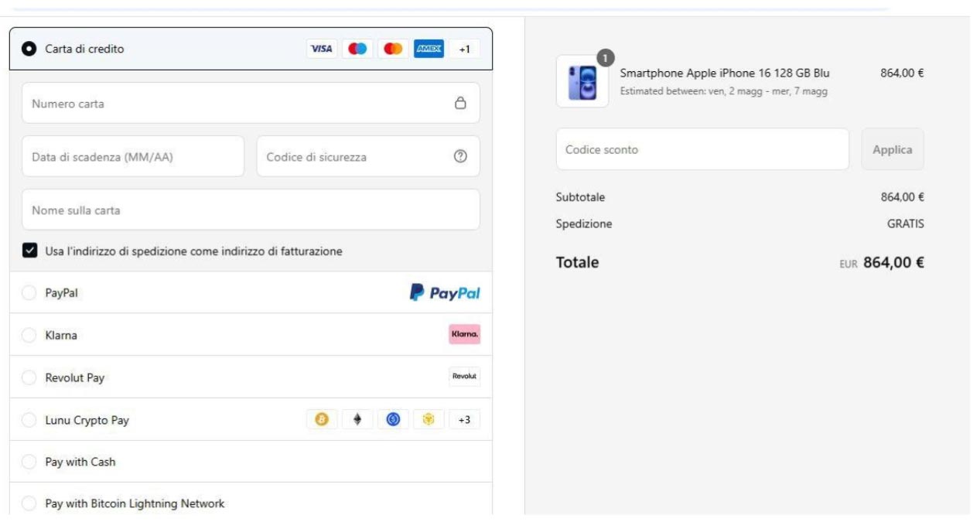
Task: Click the Ethereum icon in Lunu row
Action: pos(357,420)
